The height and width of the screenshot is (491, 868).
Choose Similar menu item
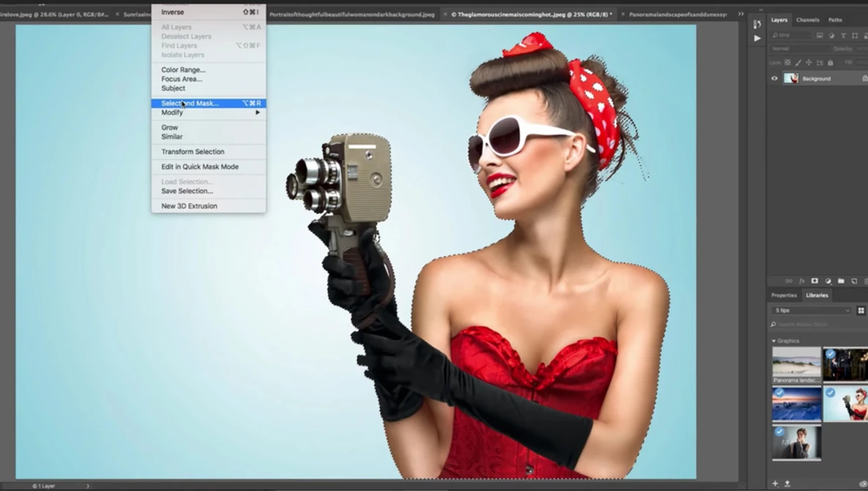point(209,137)
